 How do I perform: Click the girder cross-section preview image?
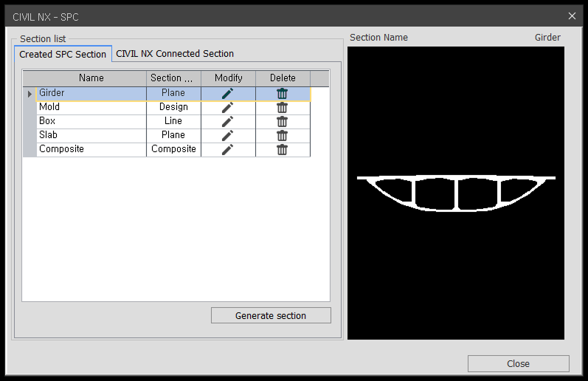[456, 193]
